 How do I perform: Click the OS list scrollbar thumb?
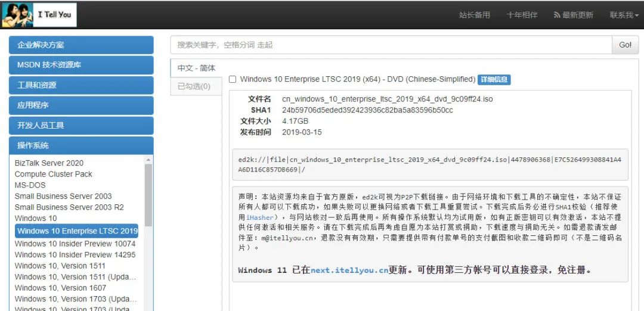point(148,195)
